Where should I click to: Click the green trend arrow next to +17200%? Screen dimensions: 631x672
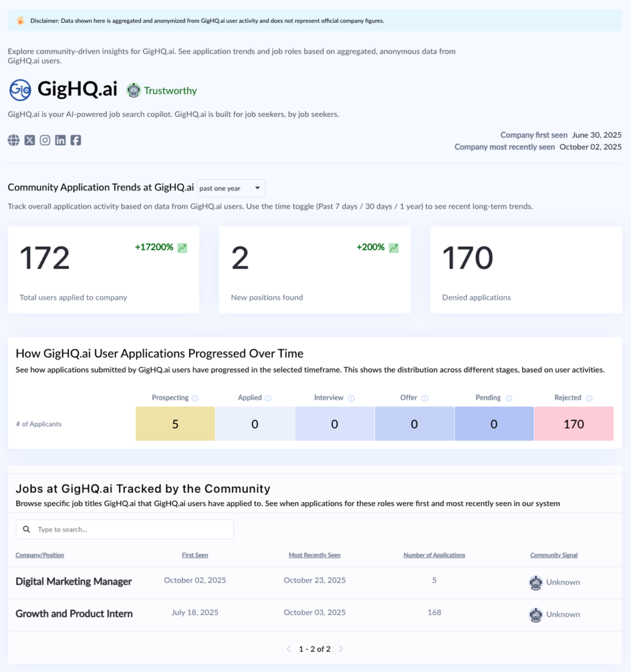[x=182, y=247]
